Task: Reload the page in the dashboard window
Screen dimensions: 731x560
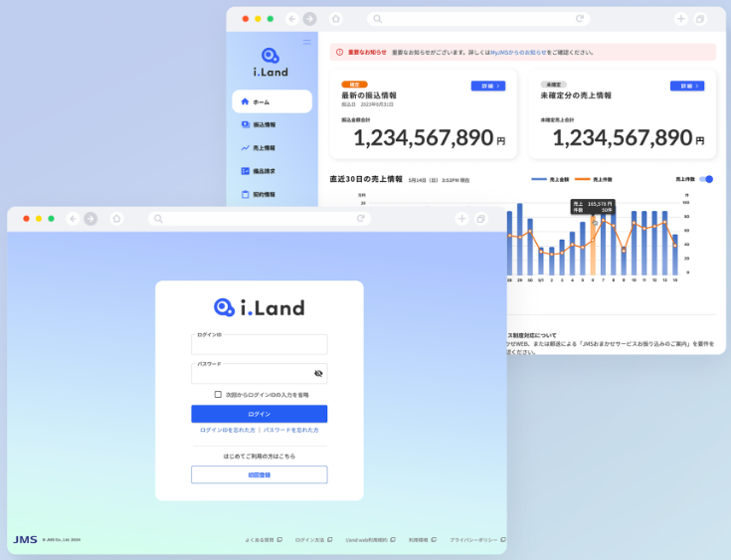Action: [580, 19]
